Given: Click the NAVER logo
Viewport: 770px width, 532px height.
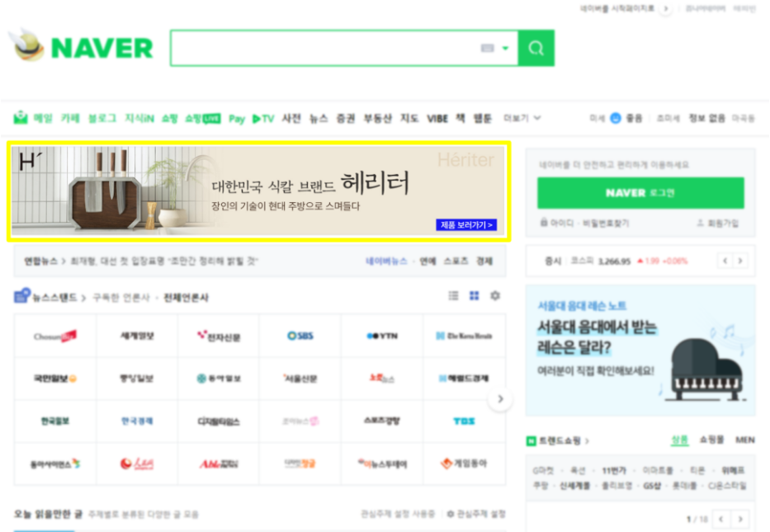Looking at the screenshot, I should [102, 48].
